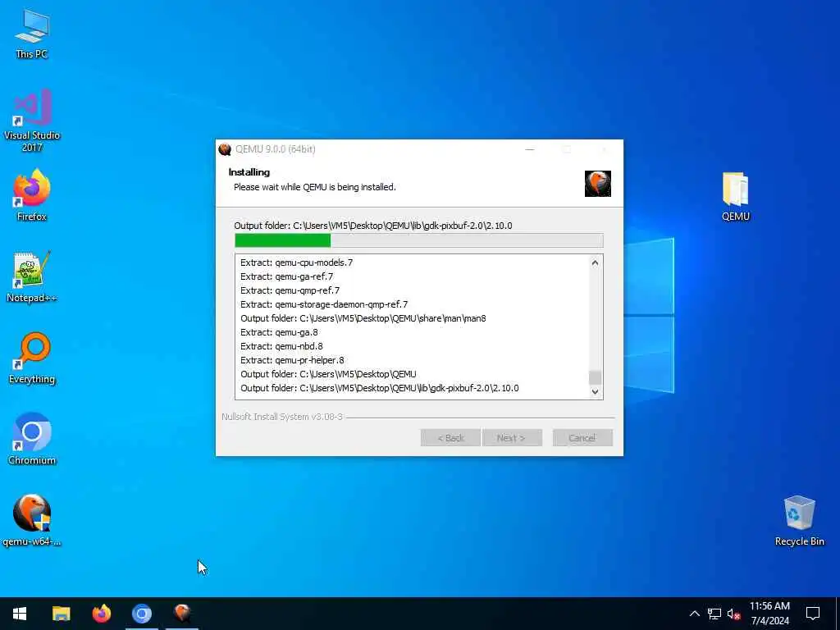Screen dimensions: 840x630
Task: Click QEMU installer taskbar icon
Action: click(x=182, y=614)
